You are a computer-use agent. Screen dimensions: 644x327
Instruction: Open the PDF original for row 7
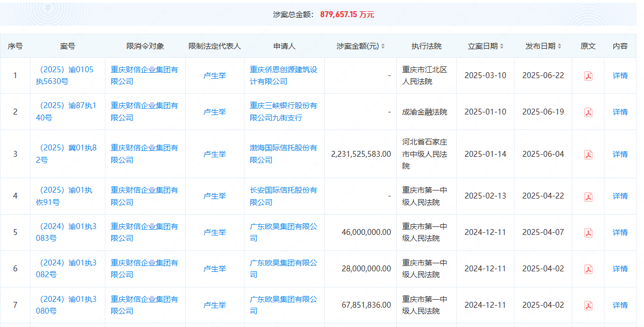[x=588, y=306]
